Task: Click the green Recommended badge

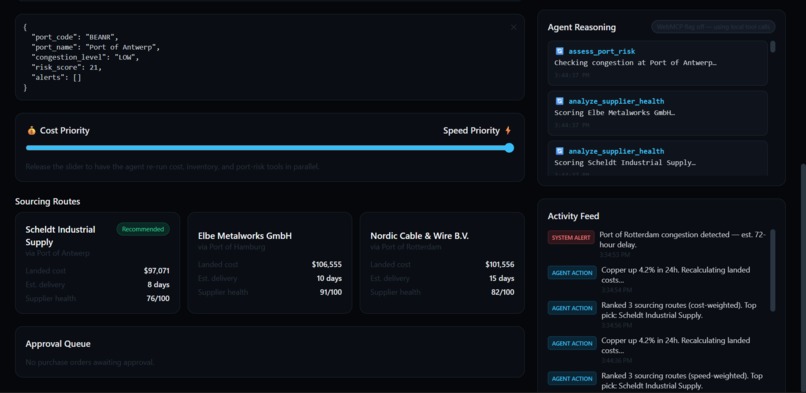Action: pos(143,229)
